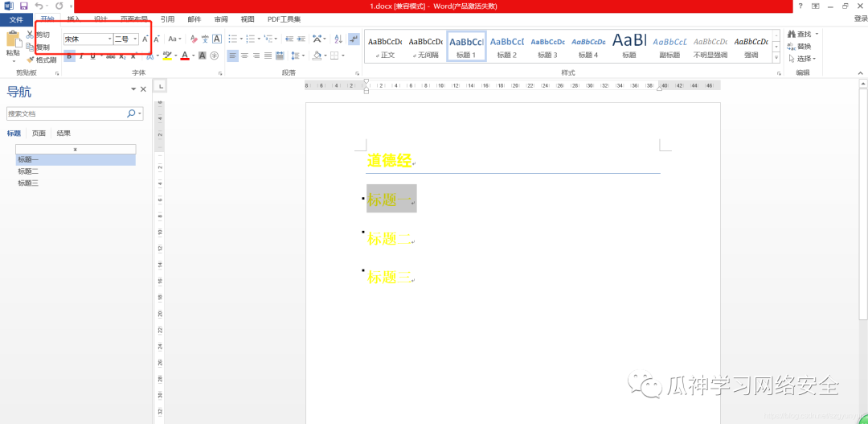Open the paragraph dialog launcher in 段落 group

tap(357, 73)
